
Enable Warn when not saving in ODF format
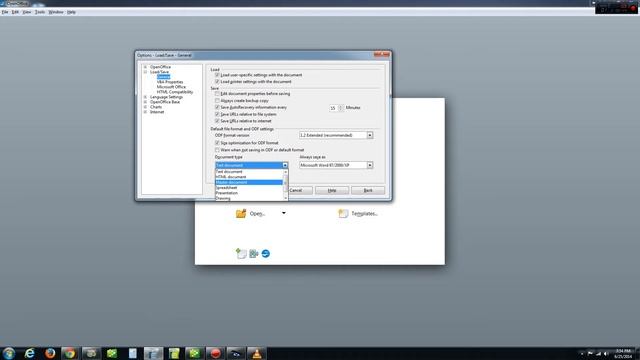click(x=217, y=150)
